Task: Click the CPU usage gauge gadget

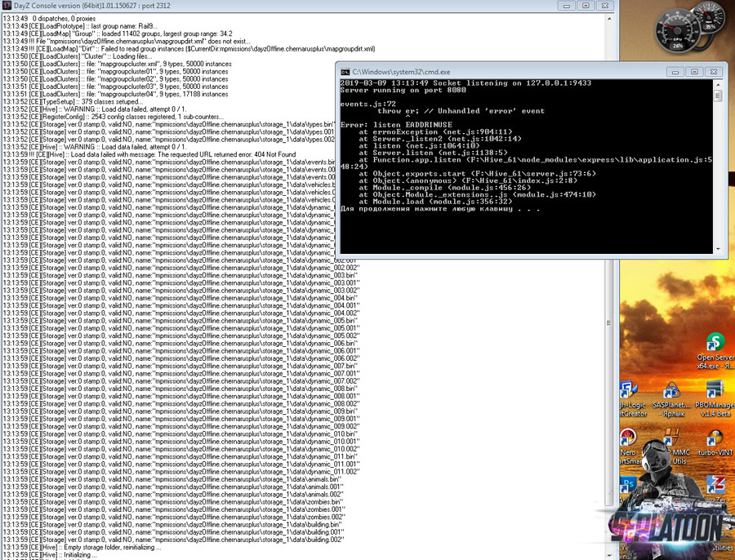Action: [677, 32]
